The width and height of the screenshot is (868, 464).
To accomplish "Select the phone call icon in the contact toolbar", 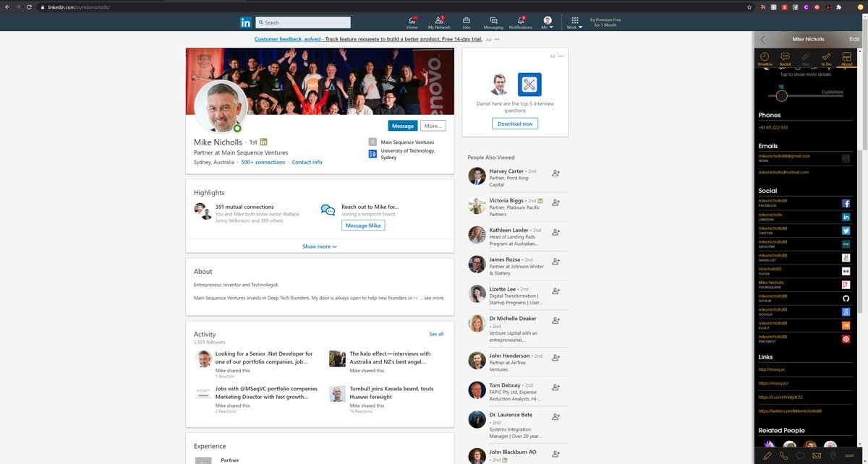I will click(x=783, y=455).
